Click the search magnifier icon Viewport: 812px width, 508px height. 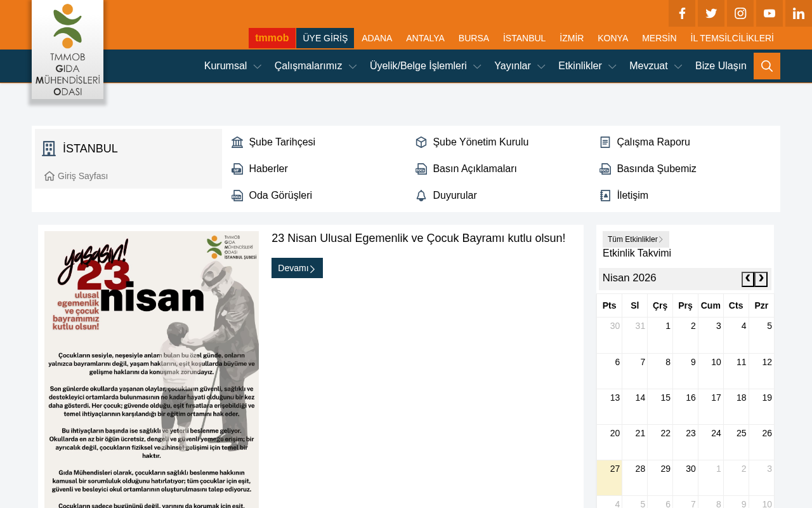coord(767,66)
